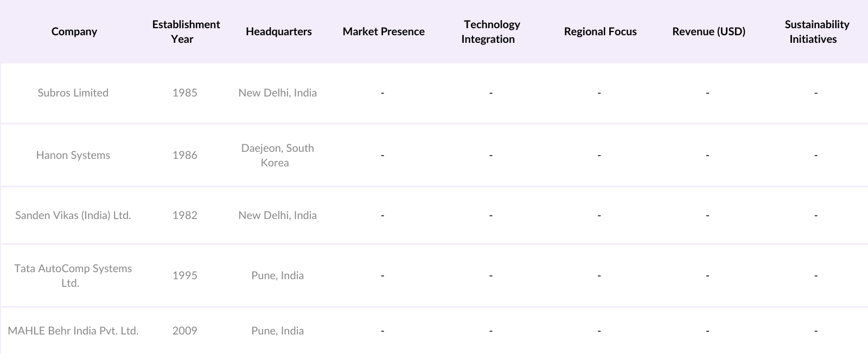Viewport: 868px width, 354px height.
Task: Click the Headquarters column header
Action: [278, 31]
